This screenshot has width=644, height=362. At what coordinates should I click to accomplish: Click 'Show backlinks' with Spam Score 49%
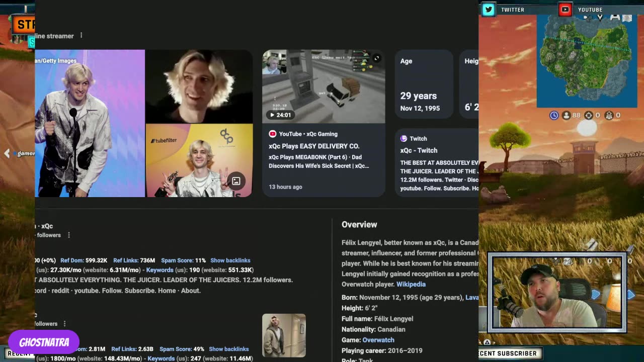229,349
